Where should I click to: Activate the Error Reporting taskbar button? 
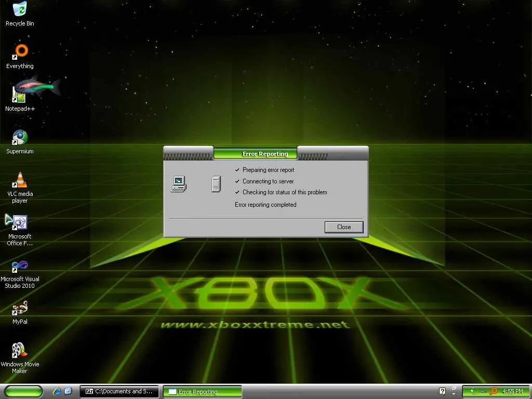[x=203, y=392]
